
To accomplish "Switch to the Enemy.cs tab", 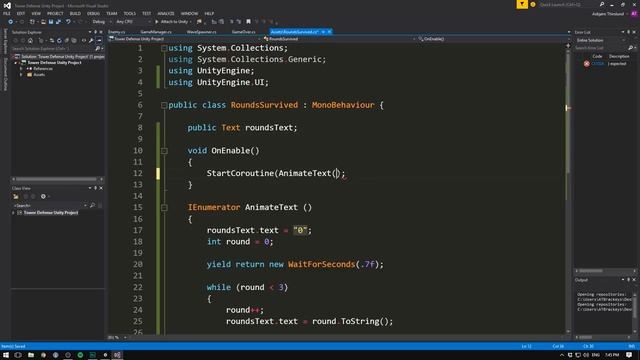I will [117, 32].
